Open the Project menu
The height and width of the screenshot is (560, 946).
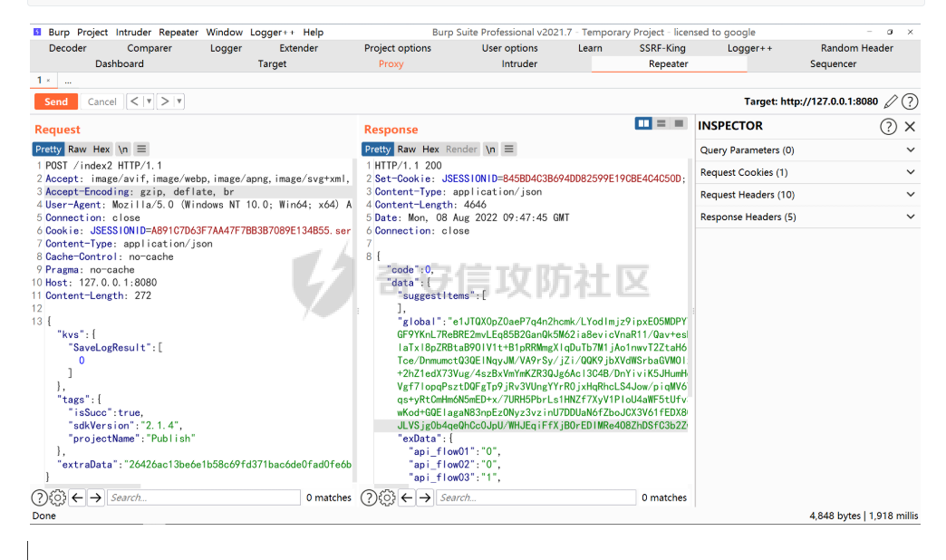click(x=92, y=32)
